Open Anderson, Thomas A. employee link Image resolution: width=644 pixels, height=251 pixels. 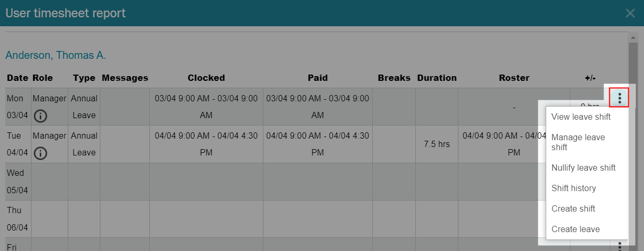click(56, 55)
